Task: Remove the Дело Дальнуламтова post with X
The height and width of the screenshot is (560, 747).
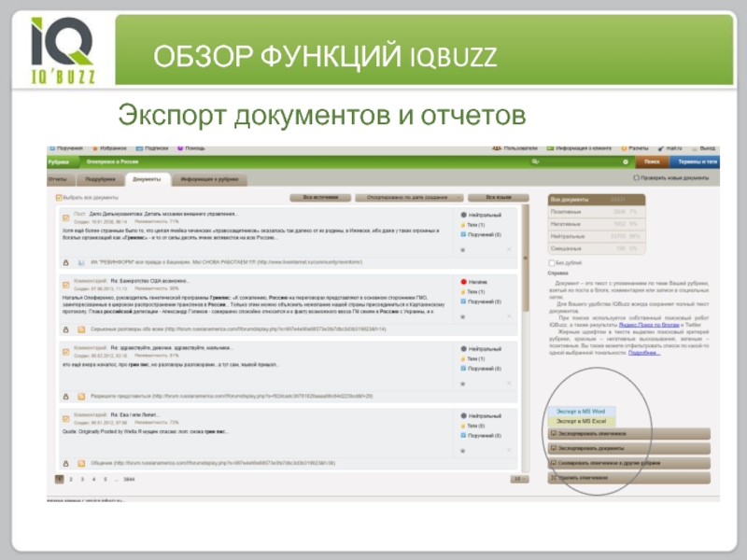Action: pos(509,249)
